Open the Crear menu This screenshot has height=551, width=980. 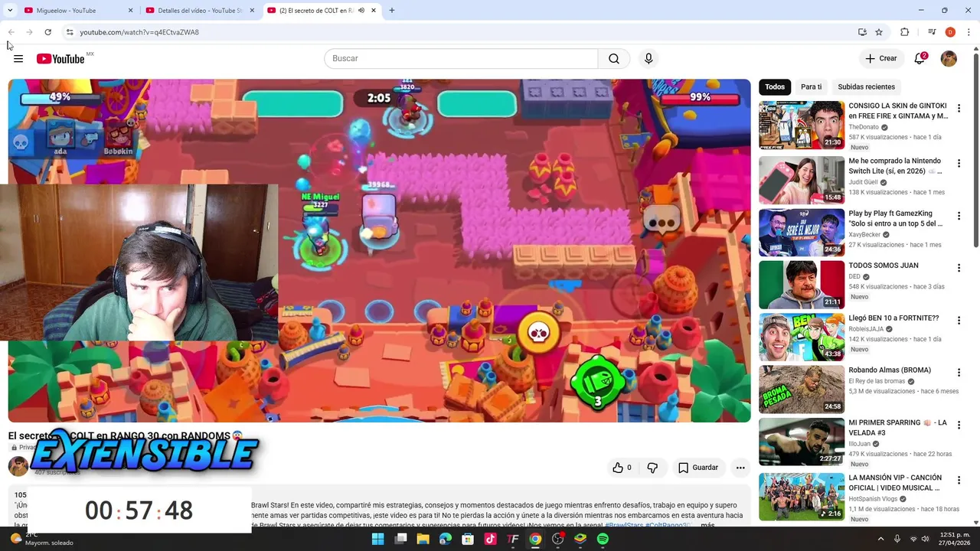tap(880, 58)
